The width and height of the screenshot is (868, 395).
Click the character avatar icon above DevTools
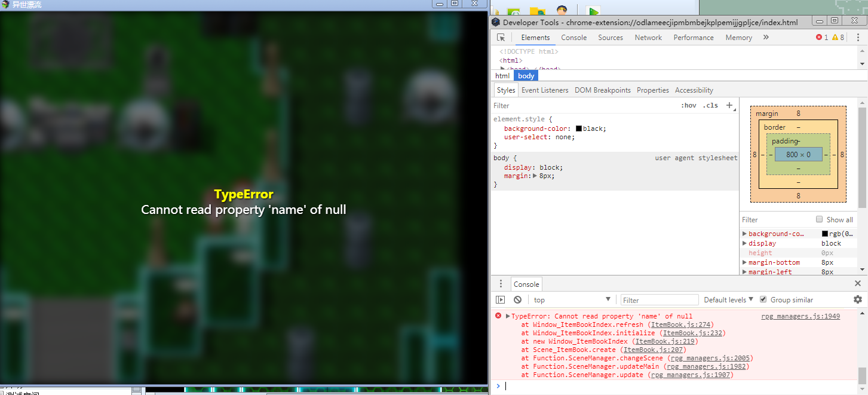pyautogui.click(x=562, y=11)
